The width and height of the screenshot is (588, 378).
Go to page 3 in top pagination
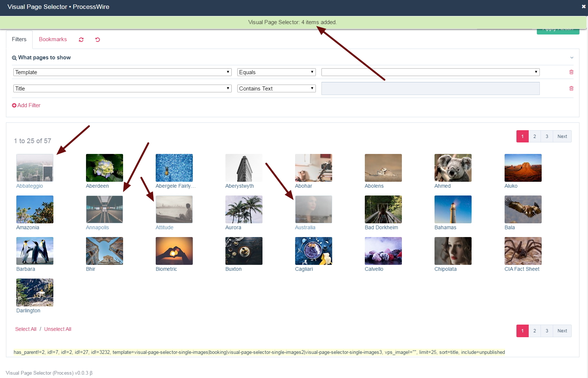pos(547,137)
